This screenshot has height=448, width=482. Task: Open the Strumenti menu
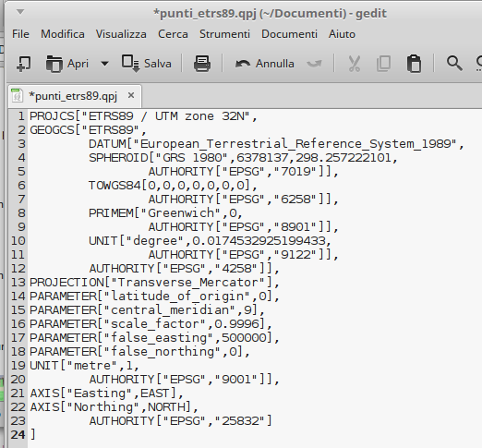point(224,34)
